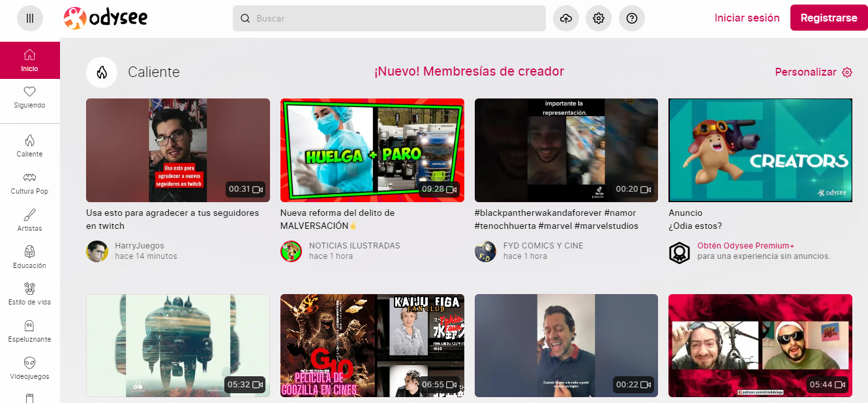868x403 pixels.
Task: Open the FYD COMICS Y CINE avatar
Action: (485, 251)
